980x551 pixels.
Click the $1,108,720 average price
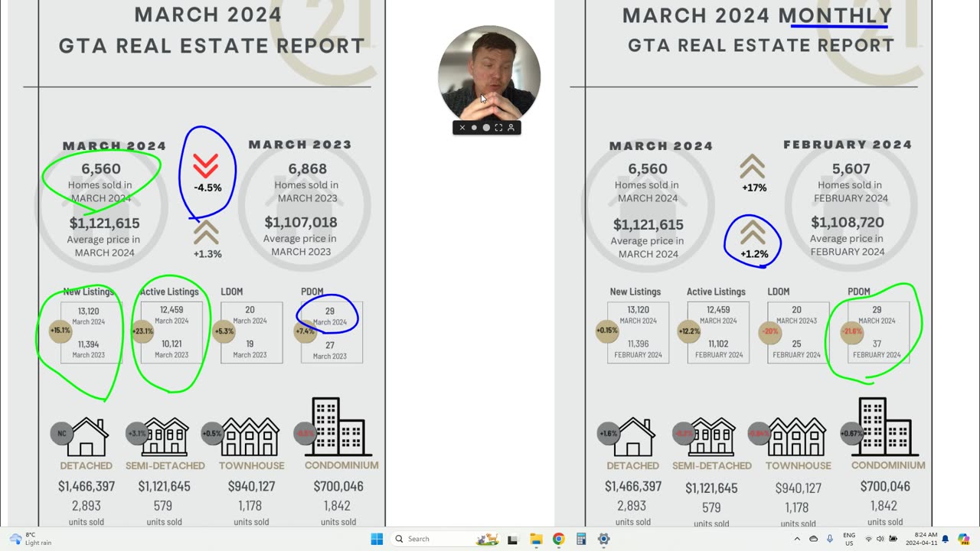(x=848, y=223)
